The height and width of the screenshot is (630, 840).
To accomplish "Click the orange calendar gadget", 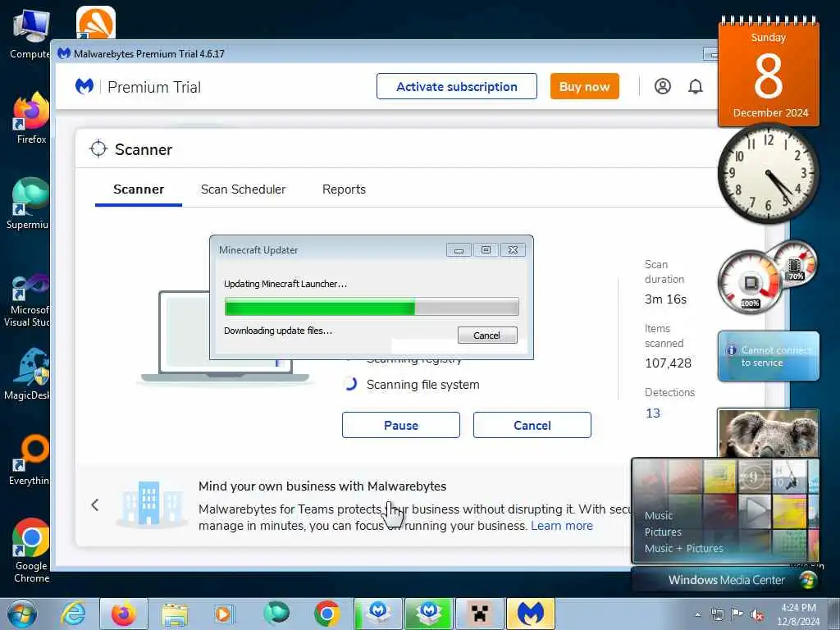I will pyautogui.click(x=768, y=72).
